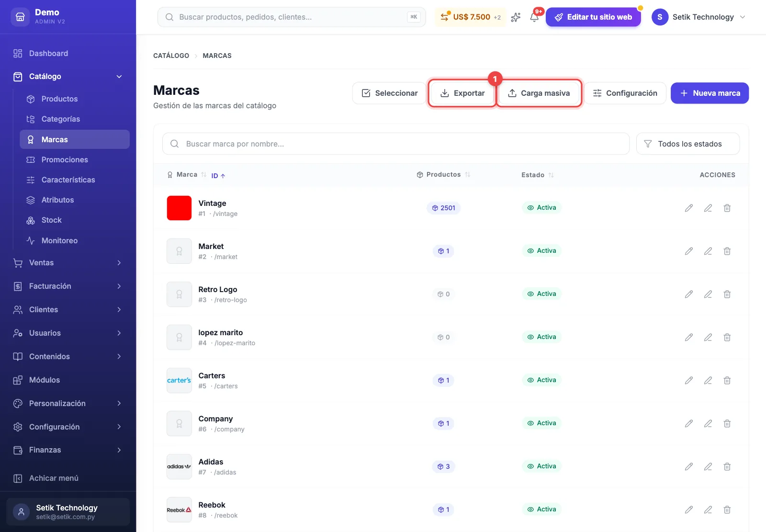Screen dimensions: 766x532
Task: Click the Nueva marca button
Action: [710, 93]
